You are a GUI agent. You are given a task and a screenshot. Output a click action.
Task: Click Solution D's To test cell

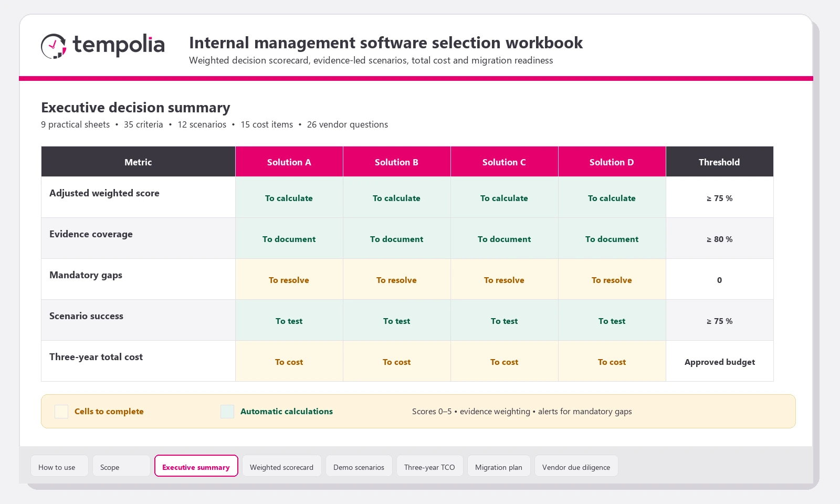(612, 320)
